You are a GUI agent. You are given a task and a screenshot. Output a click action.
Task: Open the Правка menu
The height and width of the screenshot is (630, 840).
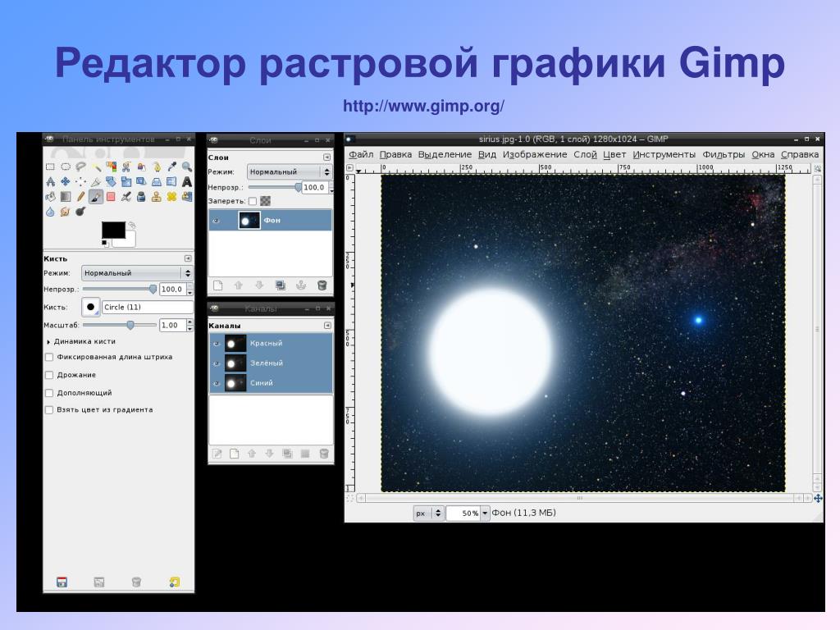395,154
